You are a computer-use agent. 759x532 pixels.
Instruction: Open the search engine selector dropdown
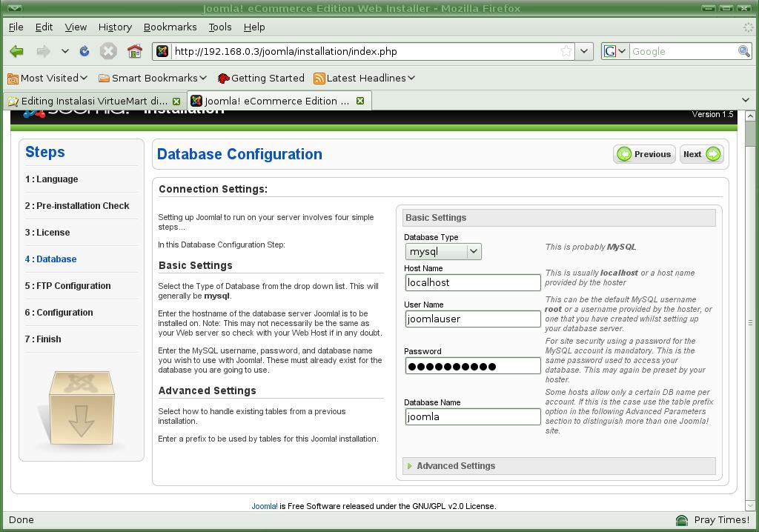tap(615, 51)
